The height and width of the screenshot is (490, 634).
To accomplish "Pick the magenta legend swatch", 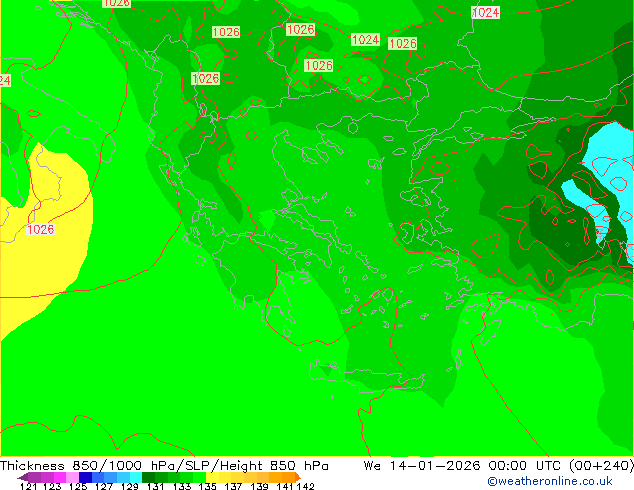I will pyautogui.click(x=60, y=477).
